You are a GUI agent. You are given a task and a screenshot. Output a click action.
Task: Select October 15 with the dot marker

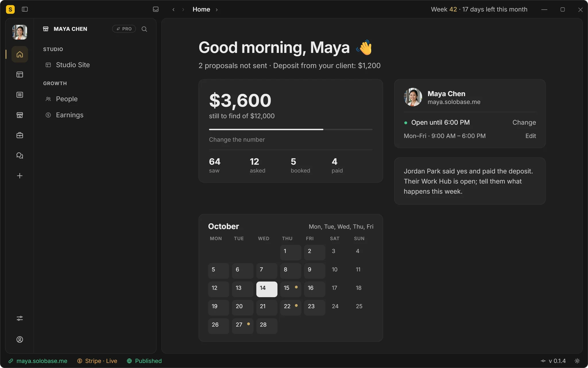coord(291,289)
